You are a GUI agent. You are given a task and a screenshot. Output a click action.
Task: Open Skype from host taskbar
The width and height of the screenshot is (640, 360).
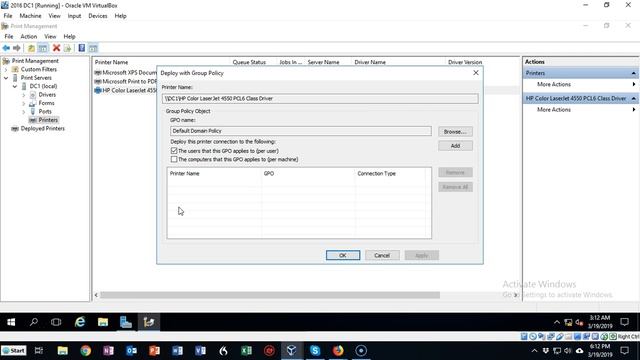coord(315,351)
